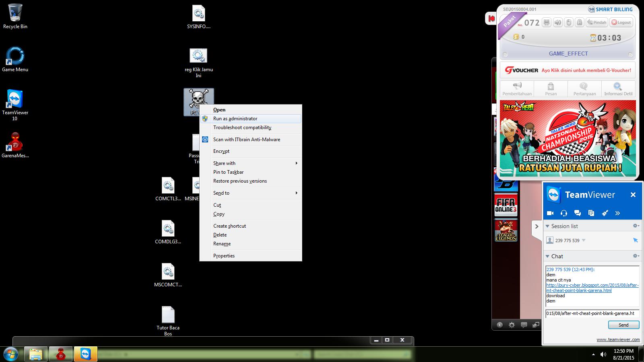Click the chat bubbles icon in TeamViewer
This screenshot has width=644, height=362.
point(578,213)
